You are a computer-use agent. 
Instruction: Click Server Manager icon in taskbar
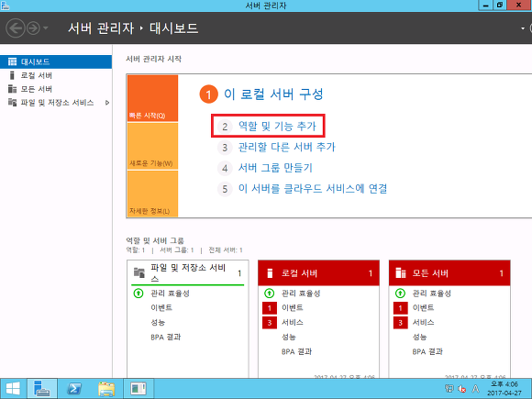42,389
